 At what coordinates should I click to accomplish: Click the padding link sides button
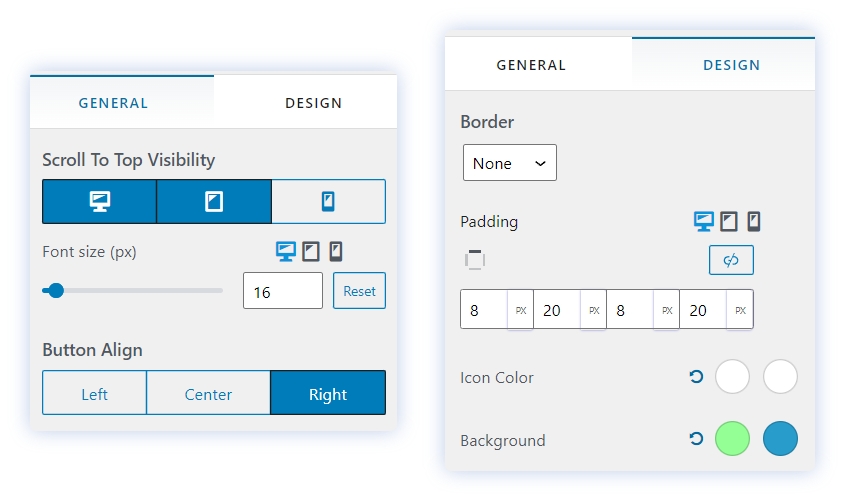click(x=731, y=260)
